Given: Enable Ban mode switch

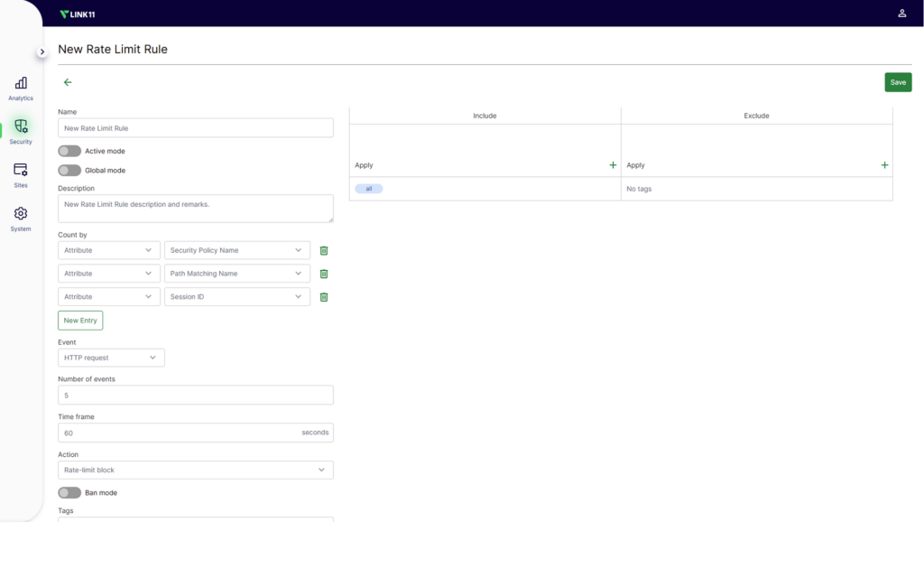Looking at the screenshot, I should pos(69,492).
